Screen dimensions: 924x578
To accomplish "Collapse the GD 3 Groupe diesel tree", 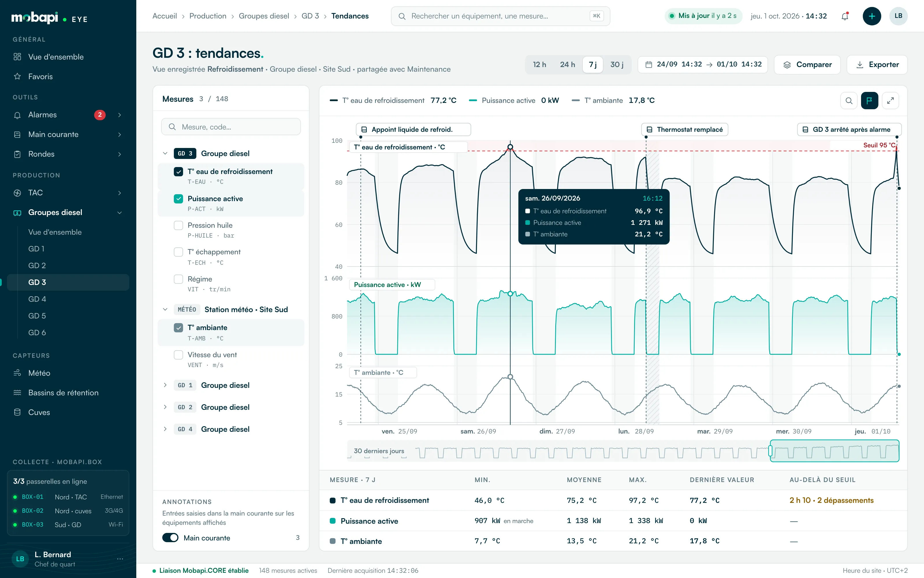I will (165, 153).
